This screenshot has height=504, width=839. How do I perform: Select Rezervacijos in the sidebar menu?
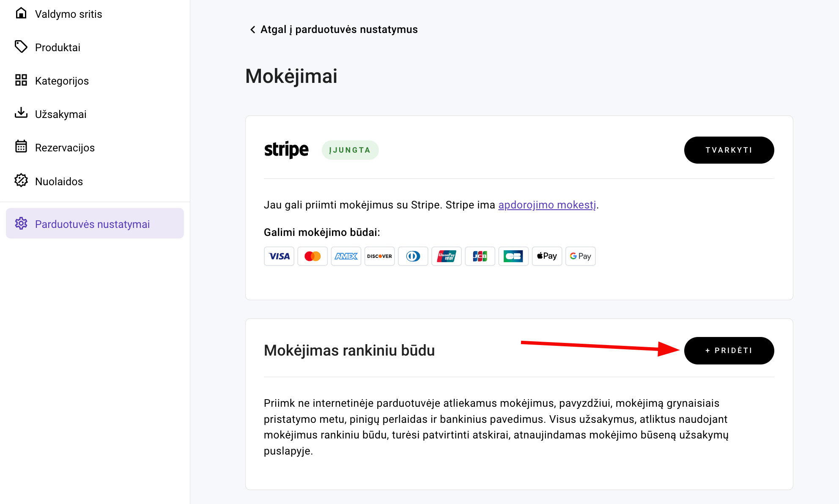(65, 148)
